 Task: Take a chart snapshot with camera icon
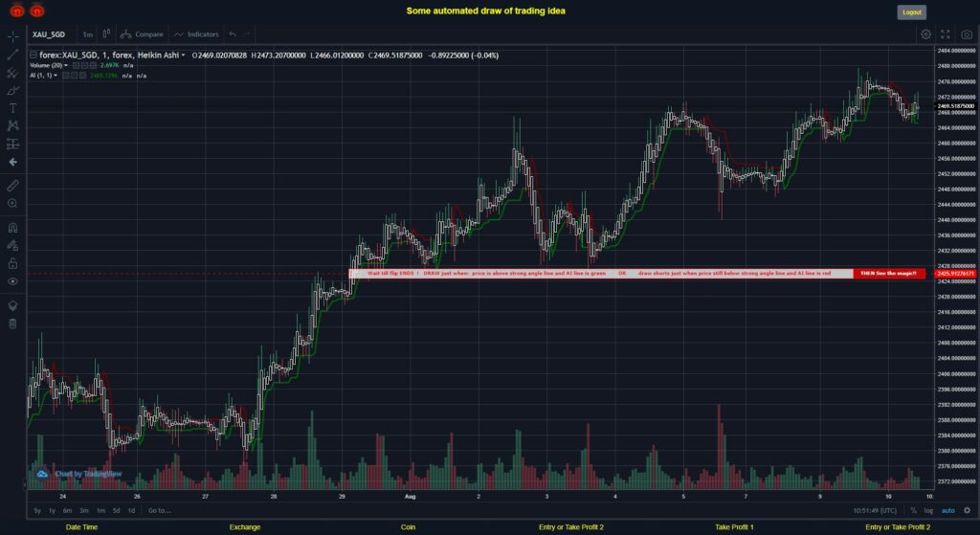pos(967,34)
